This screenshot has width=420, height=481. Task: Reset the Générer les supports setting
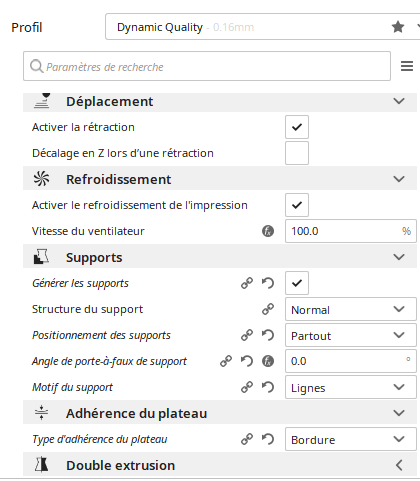(268, 283)
